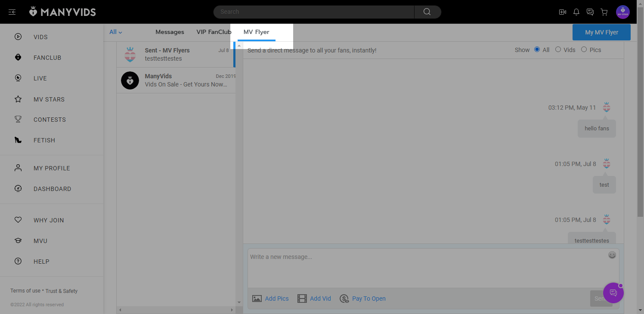
Task: Click the Why Join heart icon
Action: coord(18,220)
